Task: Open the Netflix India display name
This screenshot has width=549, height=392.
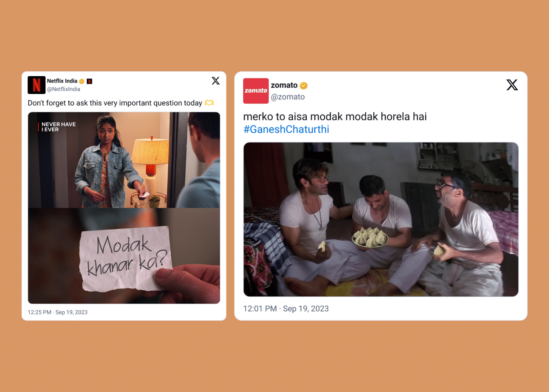Action: click(x=62, y=81)
